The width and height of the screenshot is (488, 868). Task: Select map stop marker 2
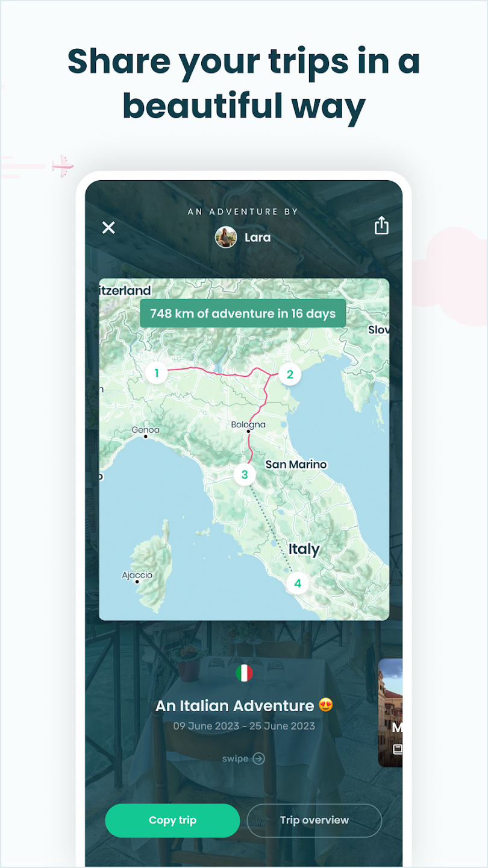[290, 374]
